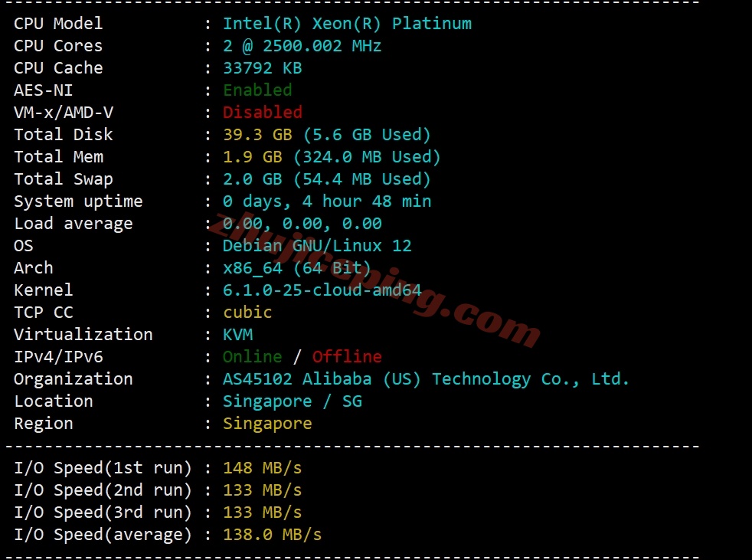Viewport: 752px width, 560px height.
Task: Select the cache value '33792 KB'
Action: coord(263,68)
